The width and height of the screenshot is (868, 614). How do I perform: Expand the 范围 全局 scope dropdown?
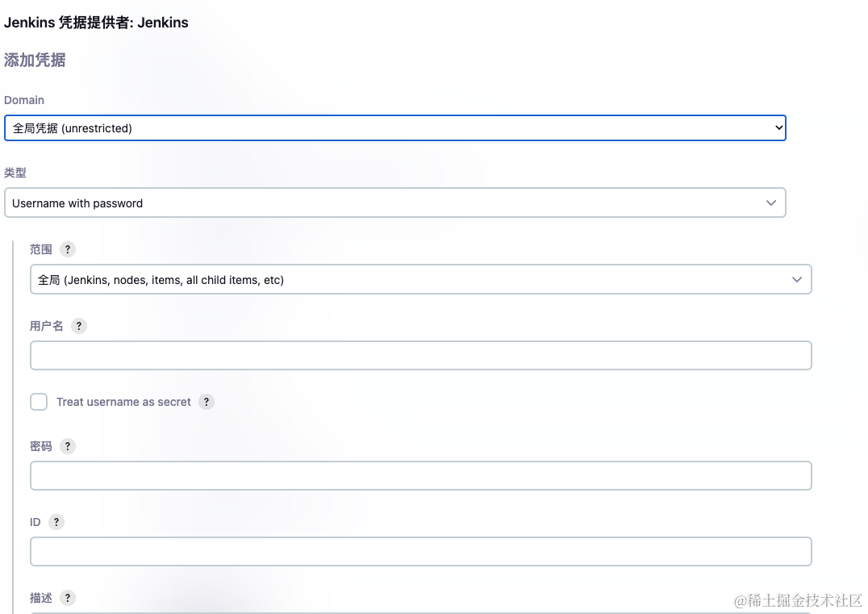(421, 280)
